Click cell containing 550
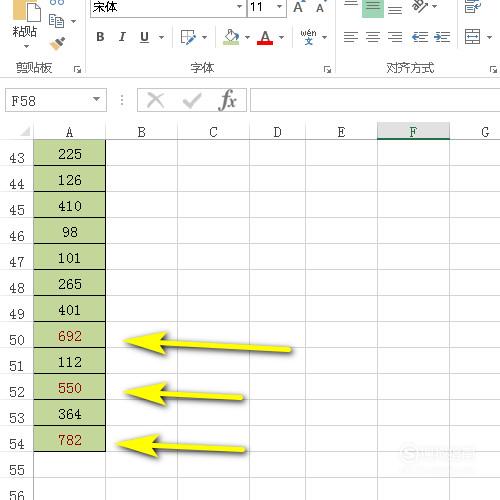 click(70, 387)
